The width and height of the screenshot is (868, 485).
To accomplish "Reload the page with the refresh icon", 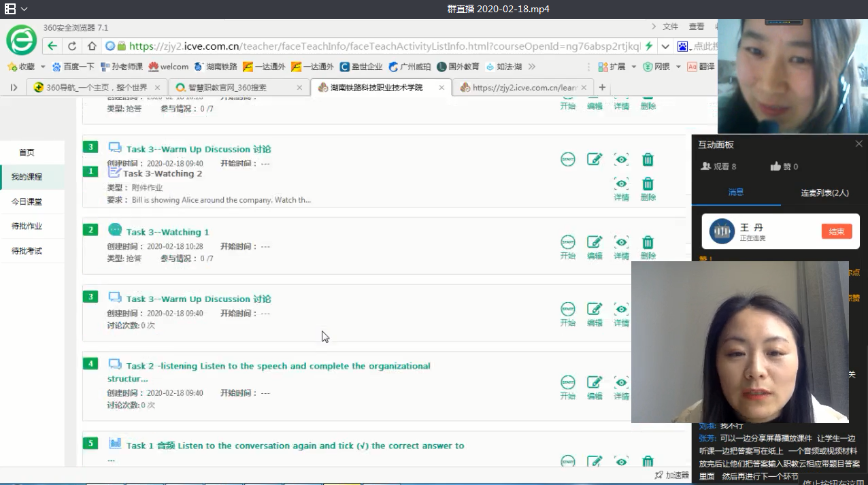I will click(72, 46).
